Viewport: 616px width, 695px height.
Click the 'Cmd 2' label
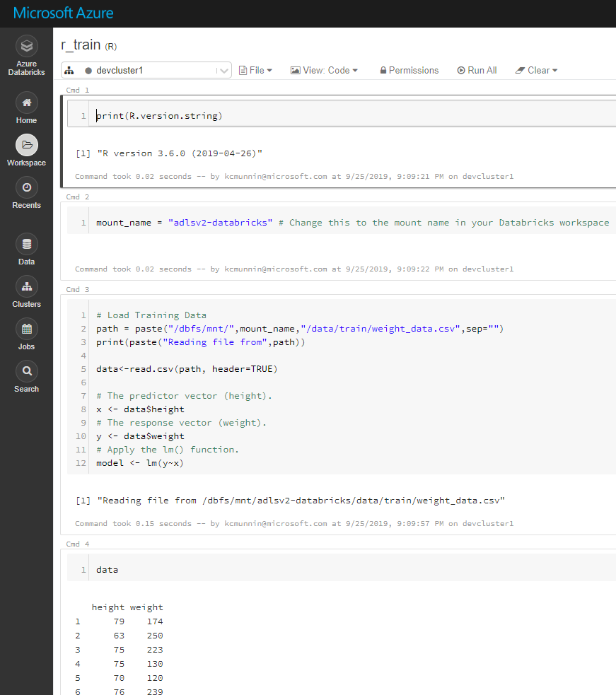point(78,197)
